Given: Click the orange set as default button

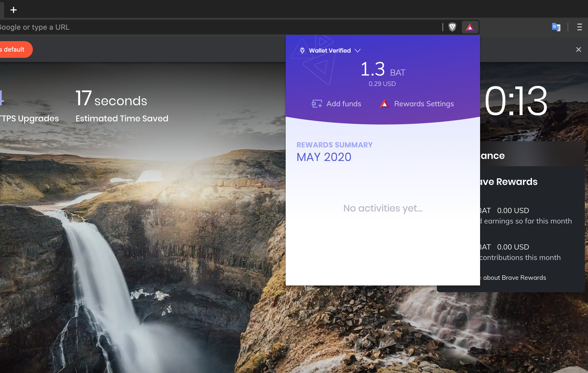Looking at the screenshot, I should coord(15,49).
